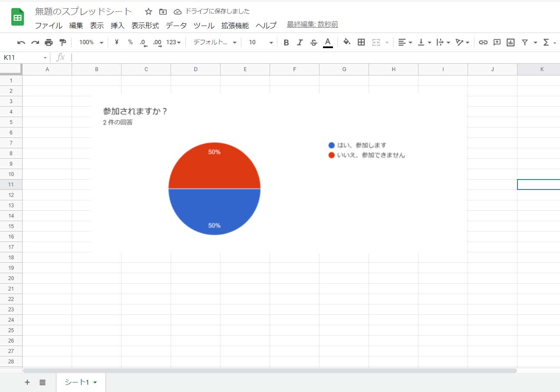Select the paint format roller
This screenshot has width=560, height=392.
click(63, 42)
